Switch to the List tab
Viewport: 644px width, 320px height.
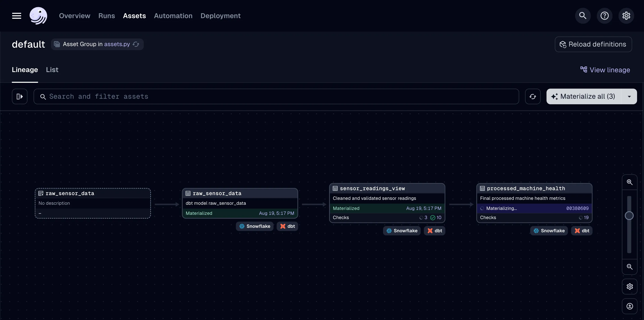[x=52, y=70]
